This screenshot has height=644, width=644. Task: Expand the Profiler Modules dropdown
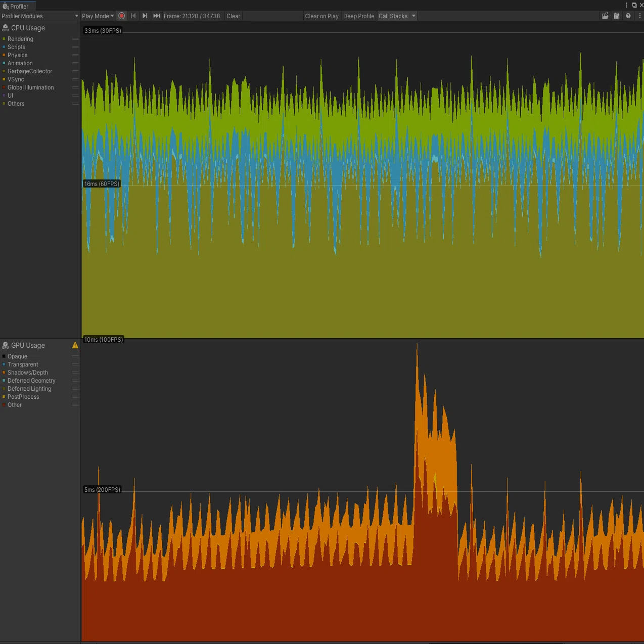pos(40,16)
